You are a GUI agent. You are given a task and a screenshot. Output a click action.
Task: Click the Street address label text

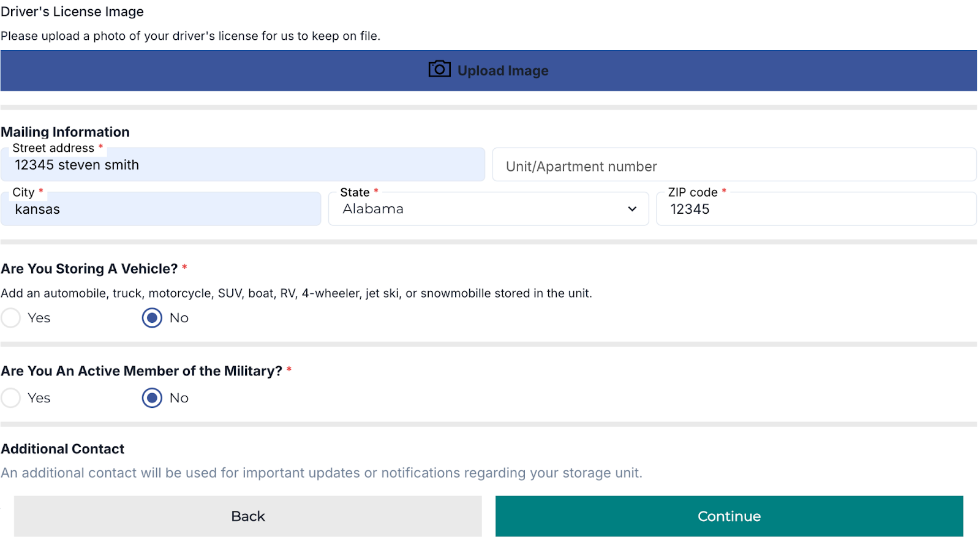pyautogui.click(x=53, y=148)
